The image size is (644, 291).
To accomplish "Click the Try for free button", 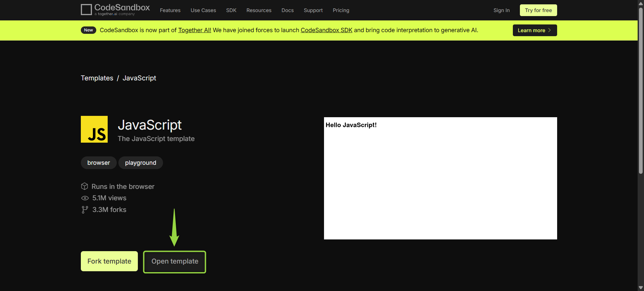I will click(538, 10).
